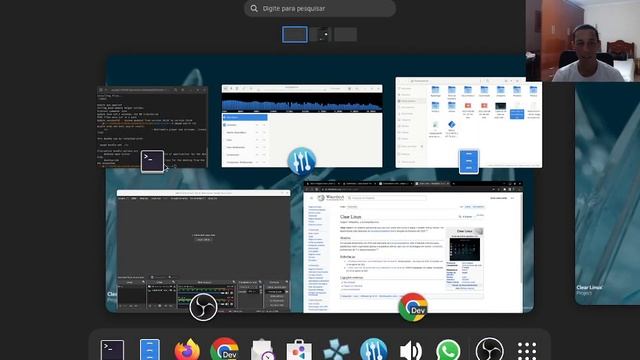Launch the PPSSPP emulator dock icon

pyautogui.click(x=336, y=350)
